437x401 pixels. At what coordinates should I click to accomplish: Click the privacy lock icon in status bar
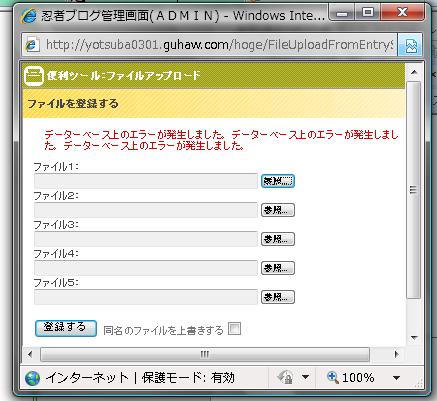click(285, 378)
